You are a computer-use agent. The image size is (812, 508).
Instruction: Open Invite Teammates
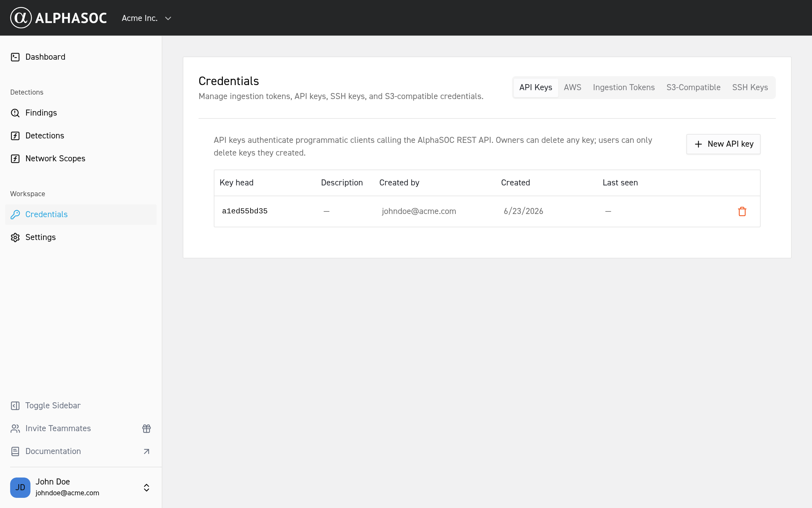(x=58, y=428)
